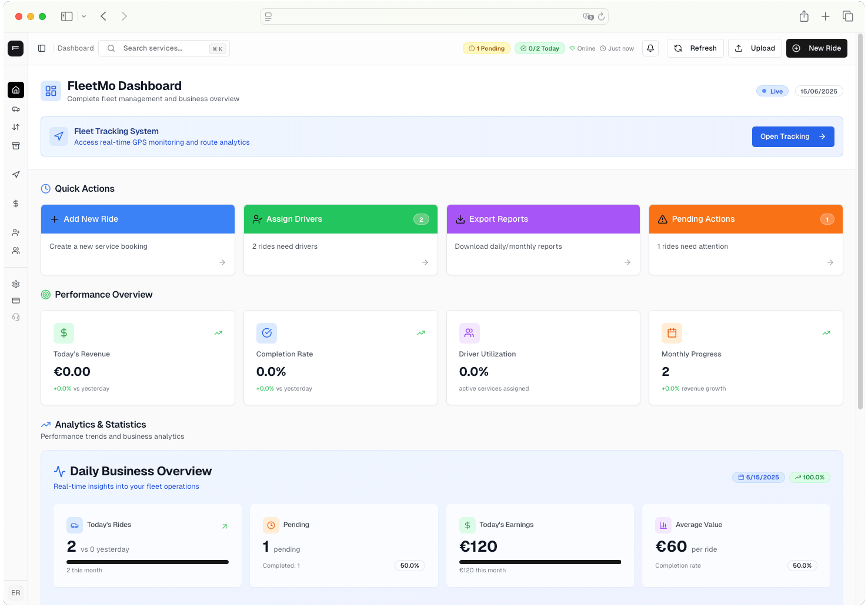This screenshot has width=868, height=610.
Task: Click the Dashboard breadcrumb
Action: click(76, 48)
